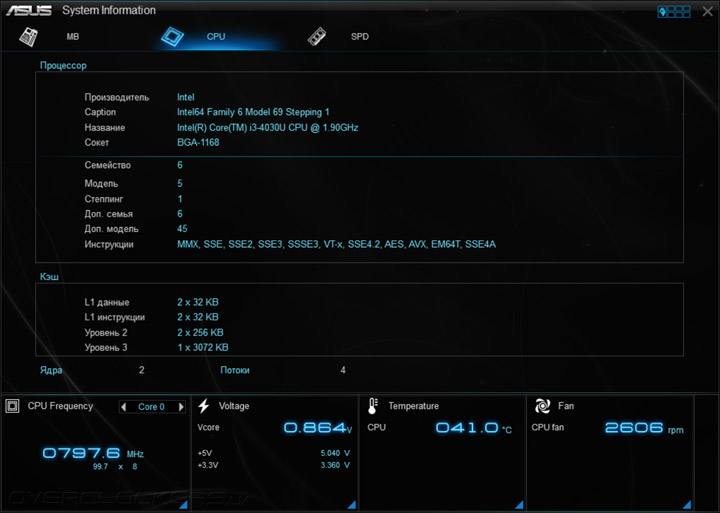This screenshot has height=513, width=720.
Task: Click the Voltage lightning bolt icon
Action: click(x=204, y=406)
